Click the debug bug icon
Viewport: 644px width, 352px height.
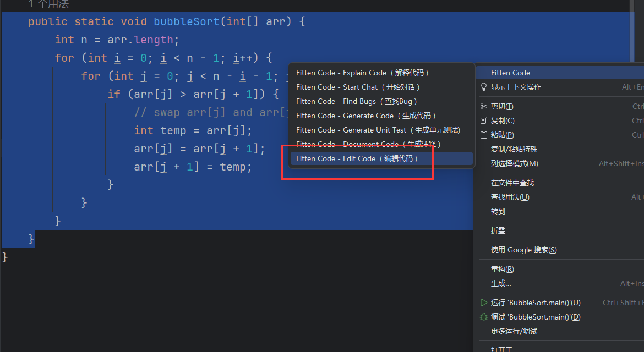(x=484, y=317)
